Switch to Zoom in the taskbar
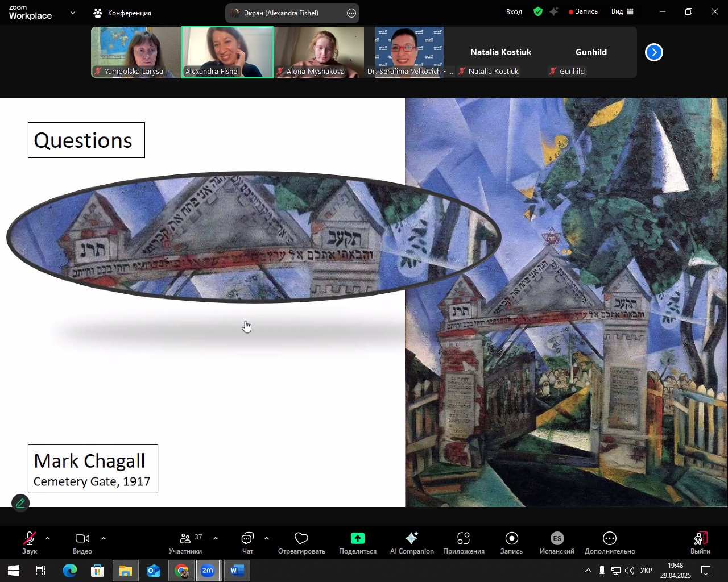 [208, 571]
